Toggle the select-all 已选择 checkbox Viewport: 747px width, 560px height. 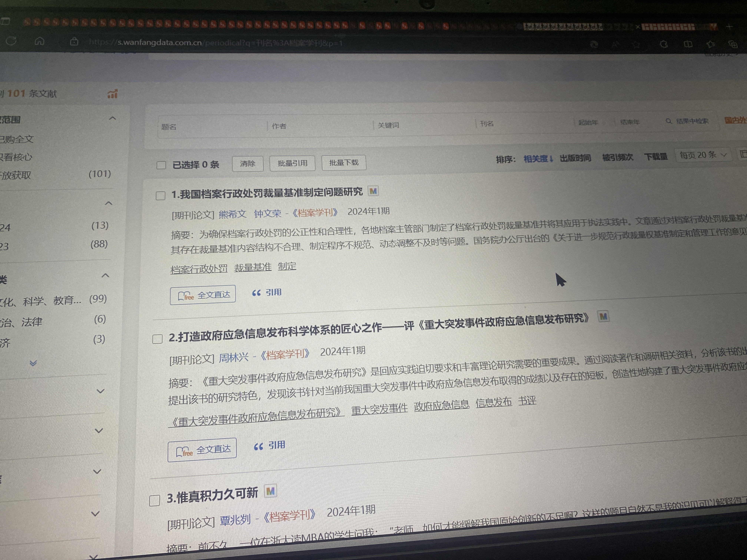coord(161,165)
